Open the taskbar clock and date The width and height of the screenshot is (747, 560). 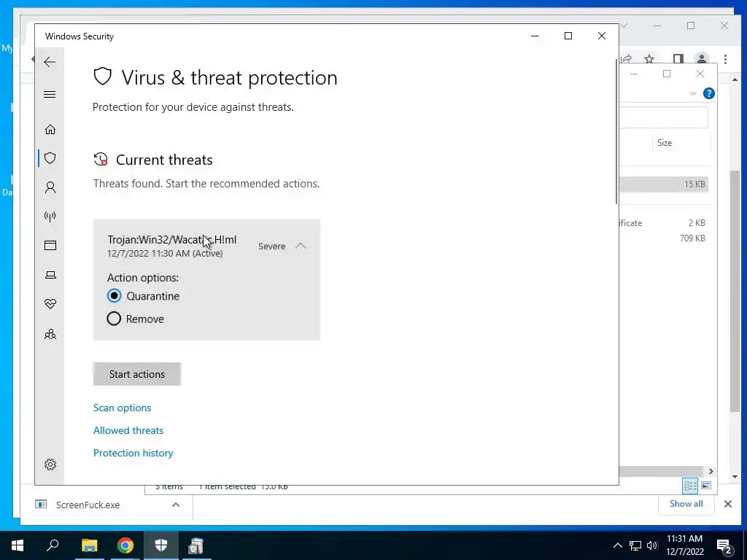click(x=684, y=545)
